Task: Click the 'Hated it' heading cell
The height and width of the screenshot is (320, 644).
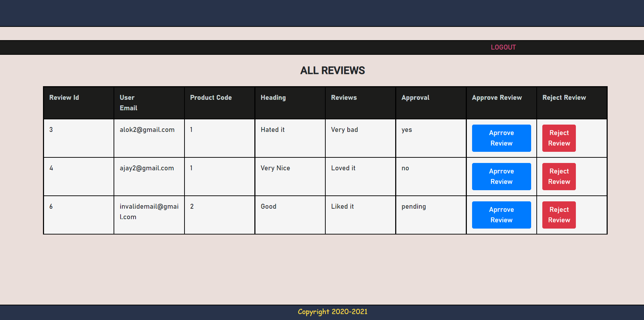Action: tap(290, 138)
